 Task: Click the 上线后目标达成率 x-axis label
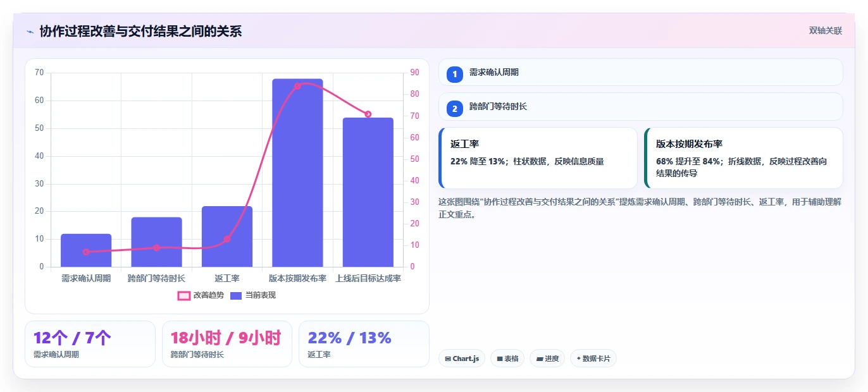[x=368, y=278]
